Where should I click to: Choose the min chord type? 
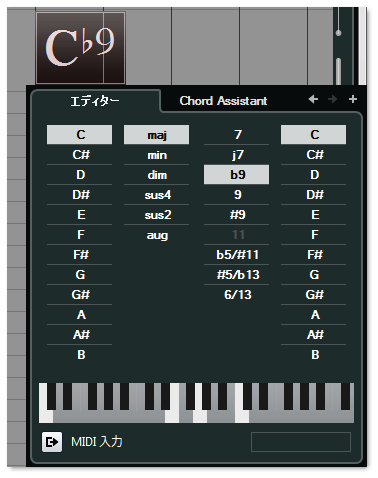(x=156, y=155)
